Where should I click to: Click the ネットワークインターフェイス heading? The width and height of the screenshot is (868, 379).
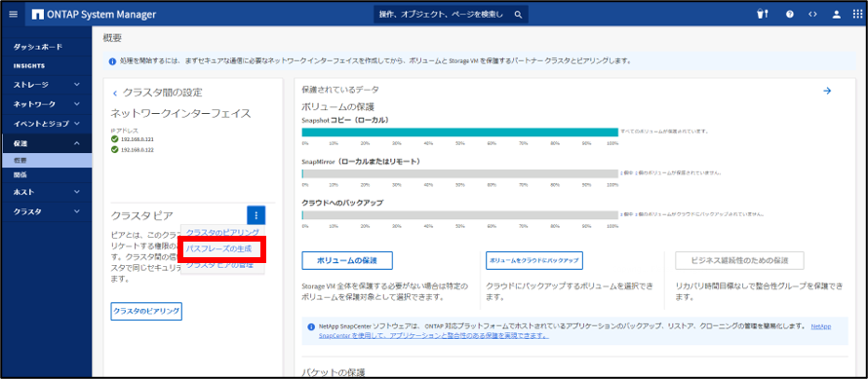181,113
